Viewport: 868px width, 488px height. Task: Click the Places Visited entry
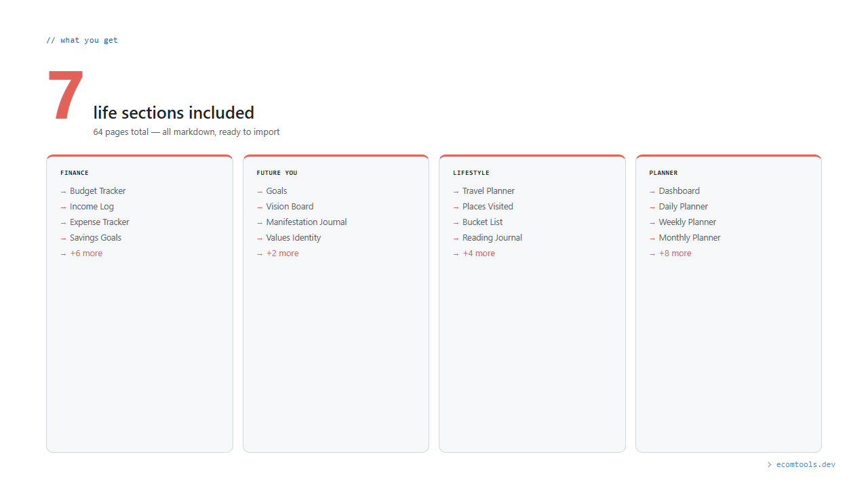pos(488,207)
